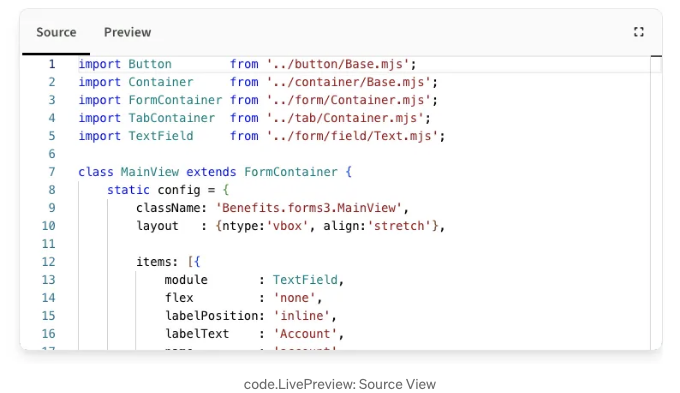
Task: Click the Button identifier on line 1
Action: point(150,64)
